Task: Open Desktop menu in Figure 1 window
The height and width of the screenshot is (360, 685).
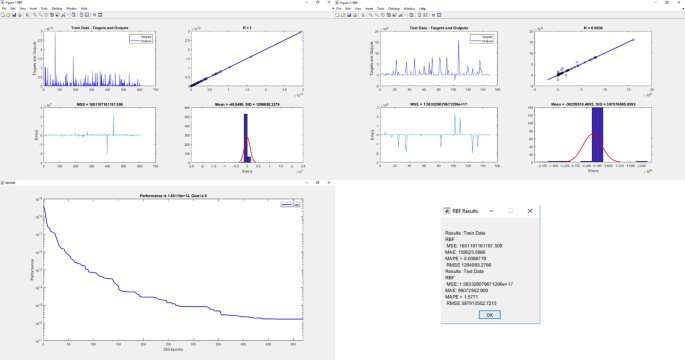Action: click(57, 8)
